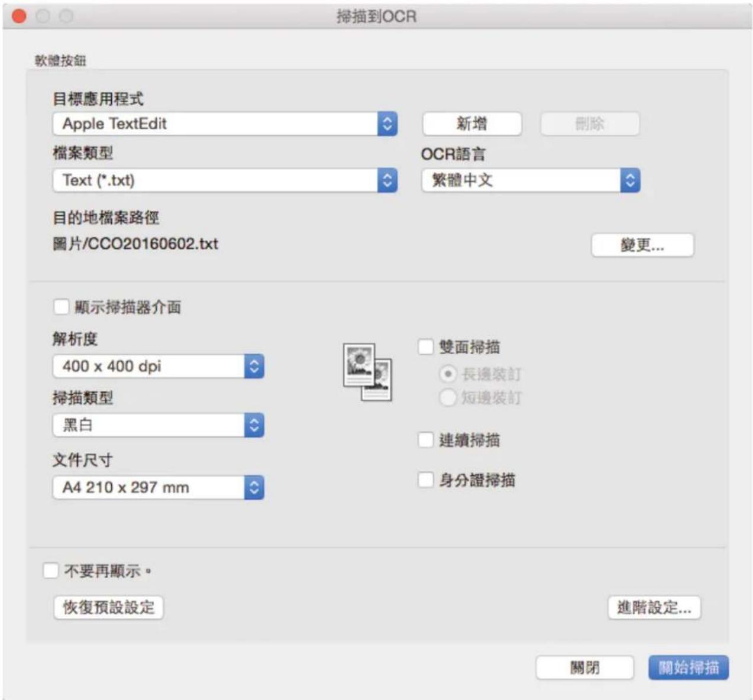Click the 掃描到OCR window title

point(377,16)
